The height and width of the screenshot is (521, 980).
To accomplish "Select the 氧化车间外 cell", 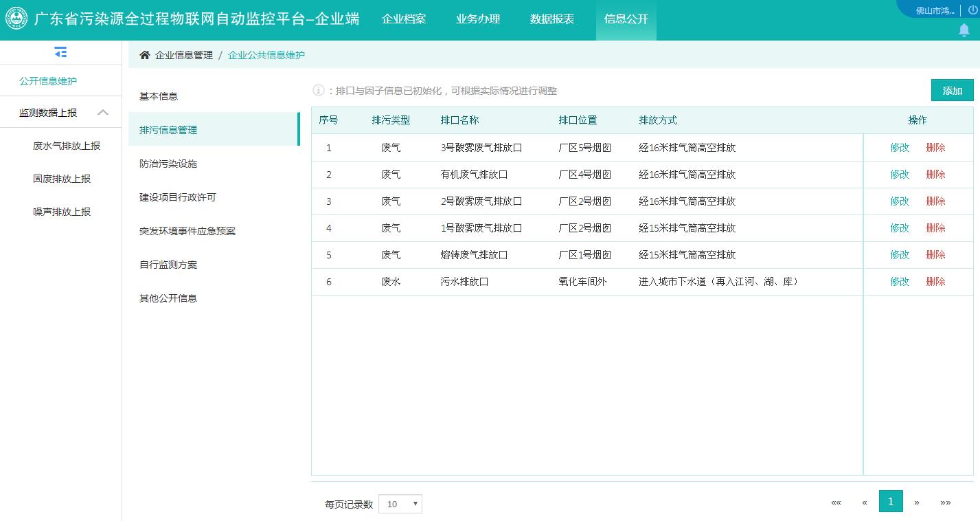I will 582,281.
